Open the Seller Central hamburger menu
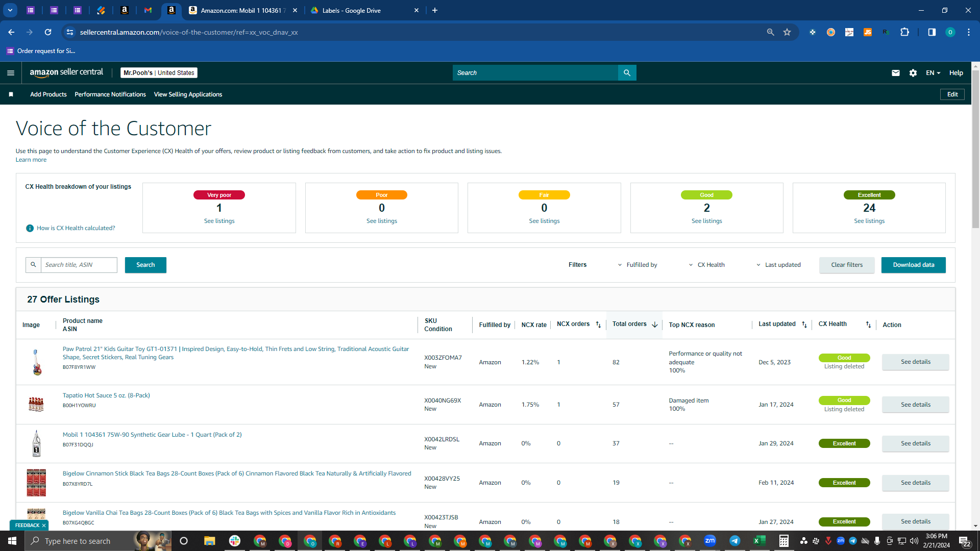Viewport: 980px width, 551px height. click(11, 73)
